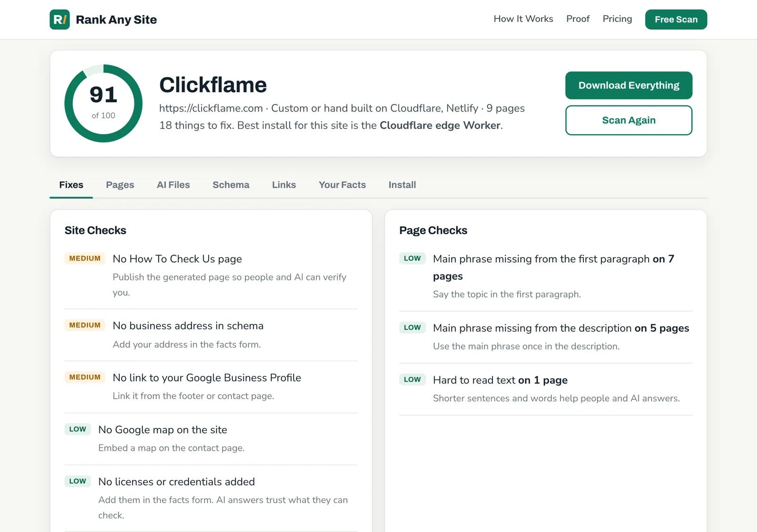Click LOW badge beside "No licenses or credentials added"

point(78,481)
